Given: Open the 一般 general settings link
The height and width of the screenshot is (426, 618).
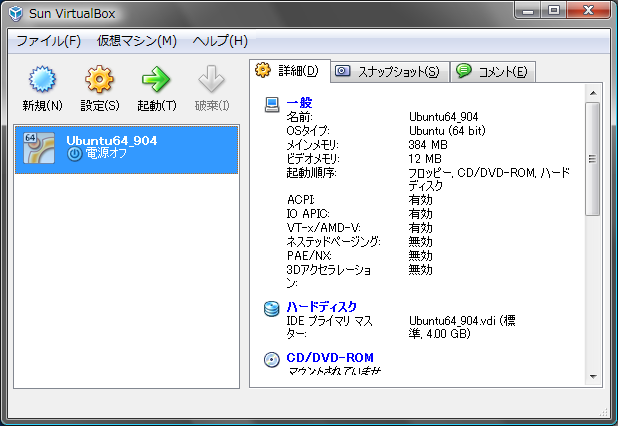Looking at the screenshot, I should 299,103.
